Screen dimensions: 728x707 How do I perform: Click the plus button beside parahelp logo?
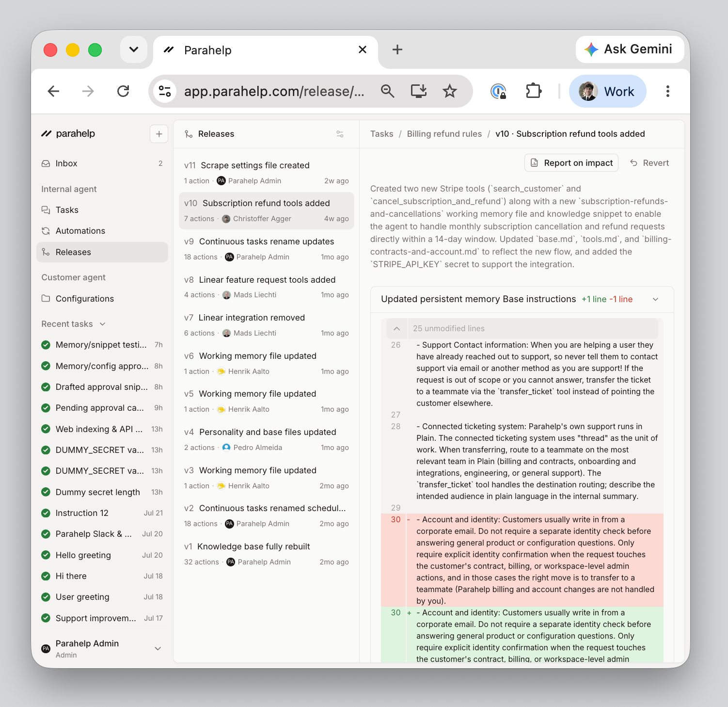pos(159,134)
